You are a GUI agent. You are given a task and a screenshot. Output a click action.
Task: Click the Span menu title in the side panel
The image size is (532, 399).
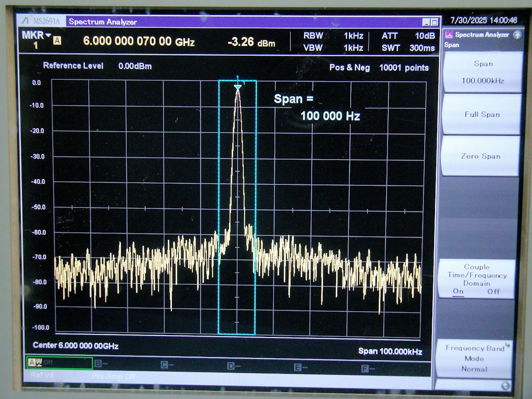(x=452, y=45)
